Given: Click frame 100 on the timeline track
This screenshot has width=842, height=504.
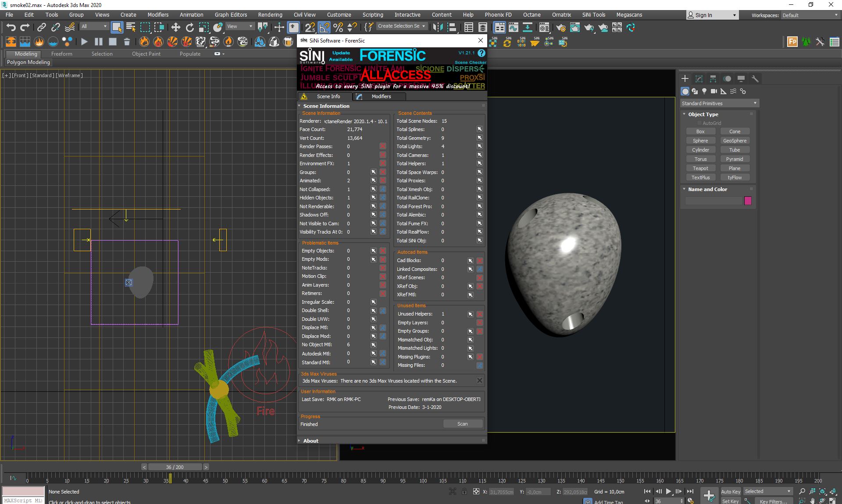Looking at the screenshot, I should (423, 478).
